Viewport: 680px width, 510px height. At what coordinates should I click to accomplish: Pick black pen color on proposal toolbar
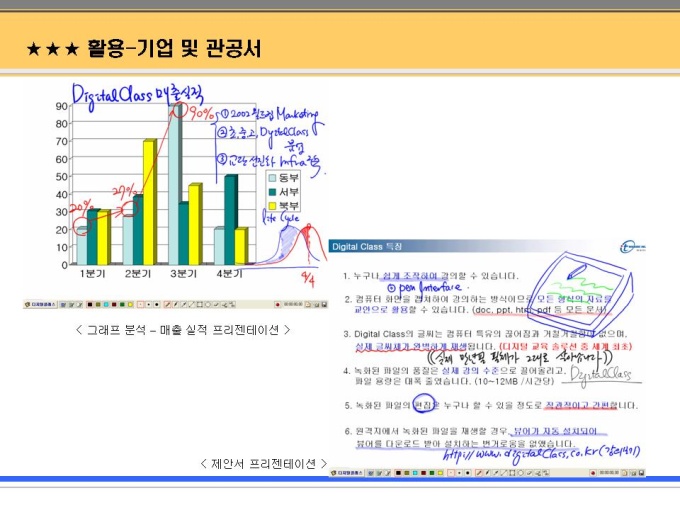(399, 473)
